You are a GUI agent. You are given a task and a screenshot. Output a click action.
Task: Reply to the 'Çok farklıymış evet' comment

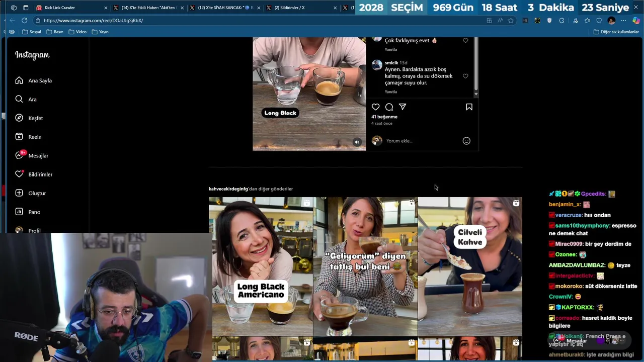click(391, 50)
